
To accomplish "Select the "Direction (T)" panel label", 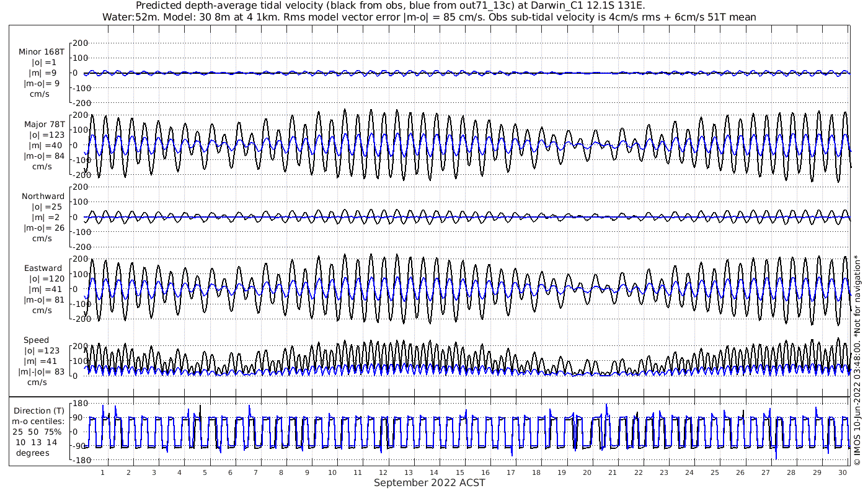I will tap(38, 410).
